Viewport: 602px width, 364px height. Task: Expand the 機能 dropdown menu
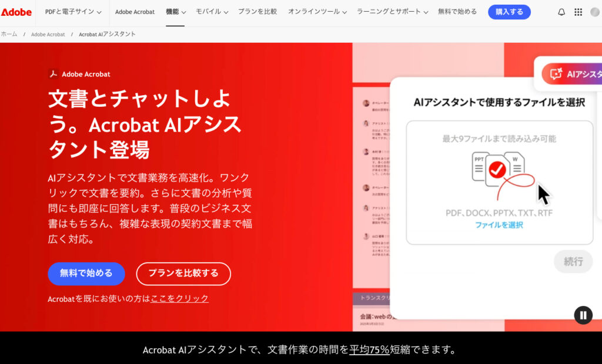coord(175,12)
